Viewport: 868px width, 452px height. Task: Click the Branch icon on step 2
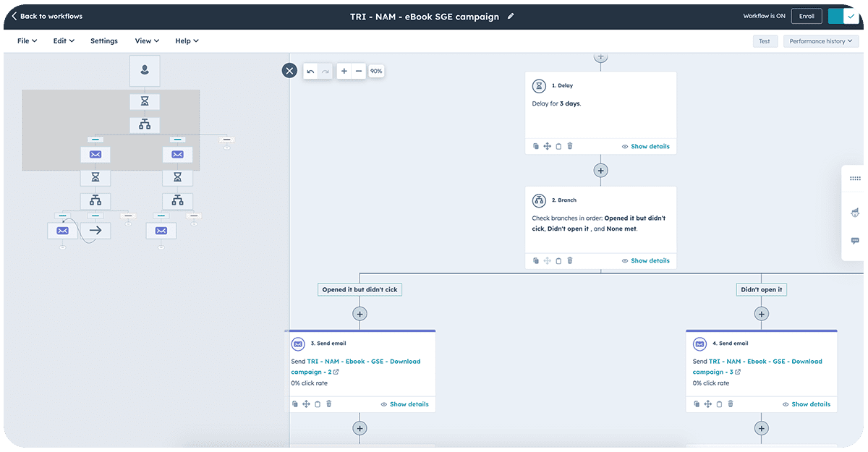click(539, 200)
